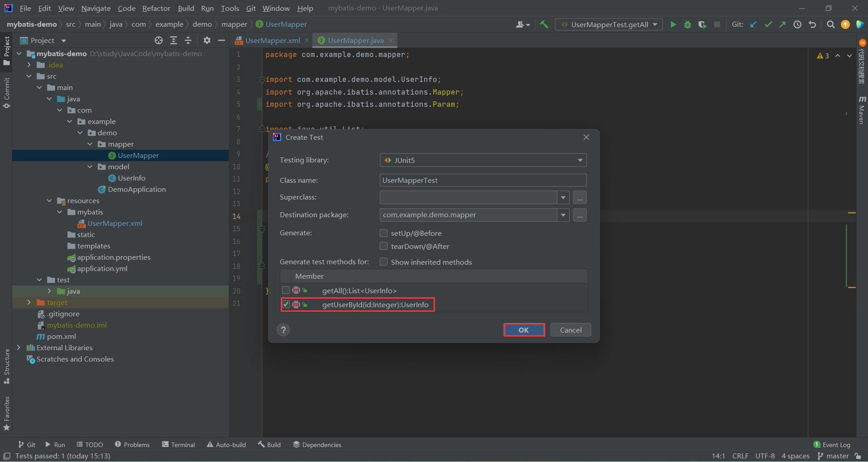Click the orange IDE update icon

point(845,24)
